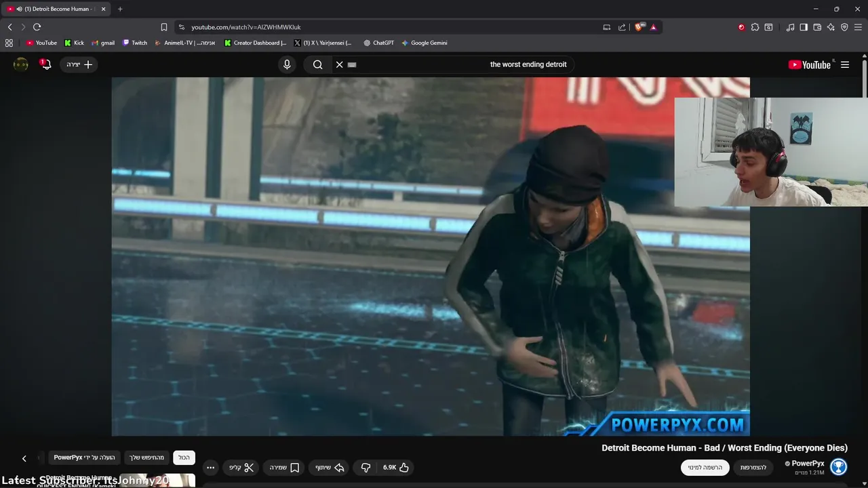Open the Quickest Ending suggested video thumbnail
Screen dimensions: 868x488
pos(157,481)
